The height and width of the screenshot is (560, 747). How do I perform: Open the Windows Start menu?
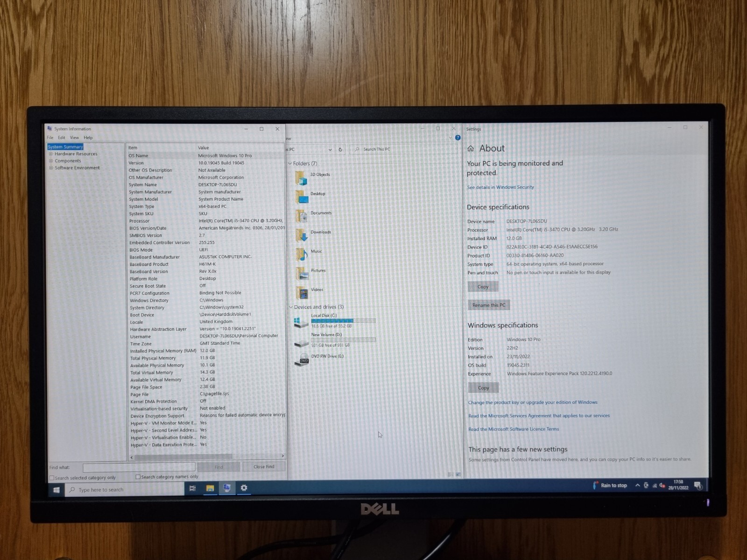56,490
